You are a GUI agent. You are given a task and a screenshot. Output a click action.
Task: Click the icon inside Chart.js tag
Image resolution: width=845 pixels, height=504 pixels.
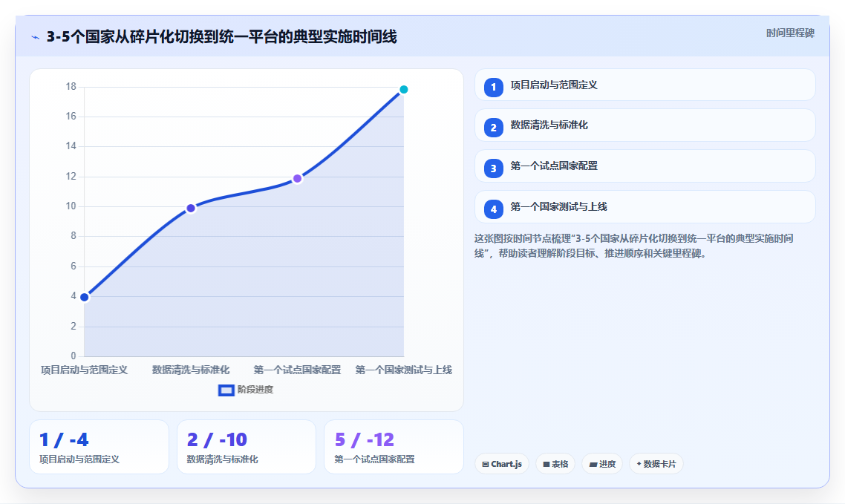coord(486,464)
